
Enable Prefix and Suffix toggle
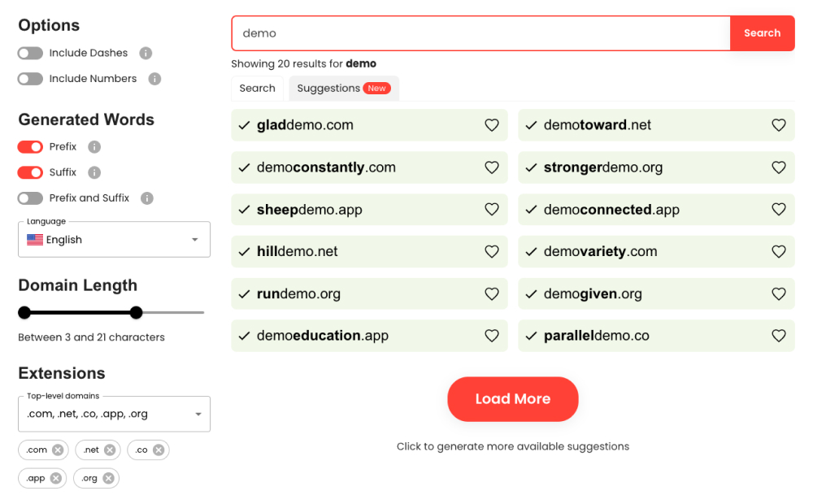(30, 198)
